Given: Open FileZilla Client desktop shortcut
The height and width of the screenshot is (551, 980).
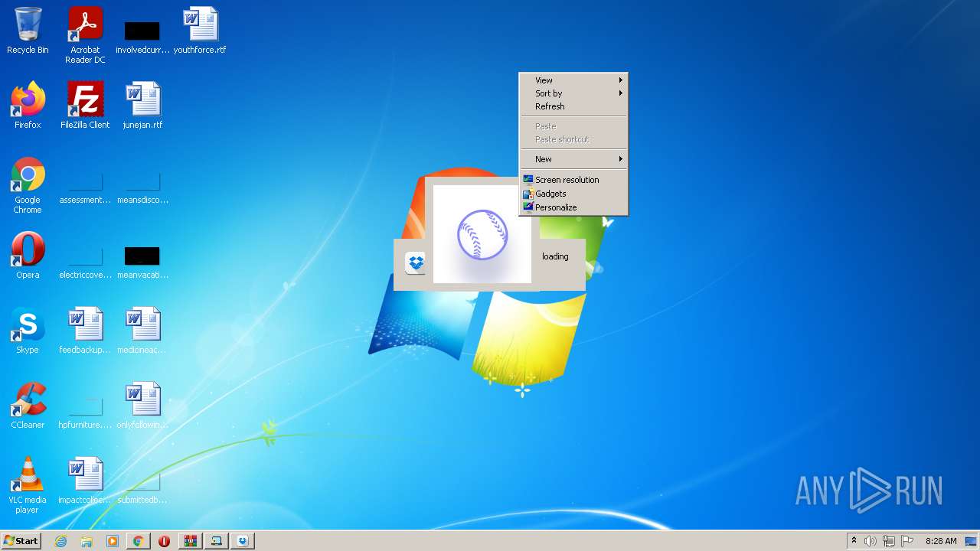Looking at the screenshot, I should pos(85,106).
